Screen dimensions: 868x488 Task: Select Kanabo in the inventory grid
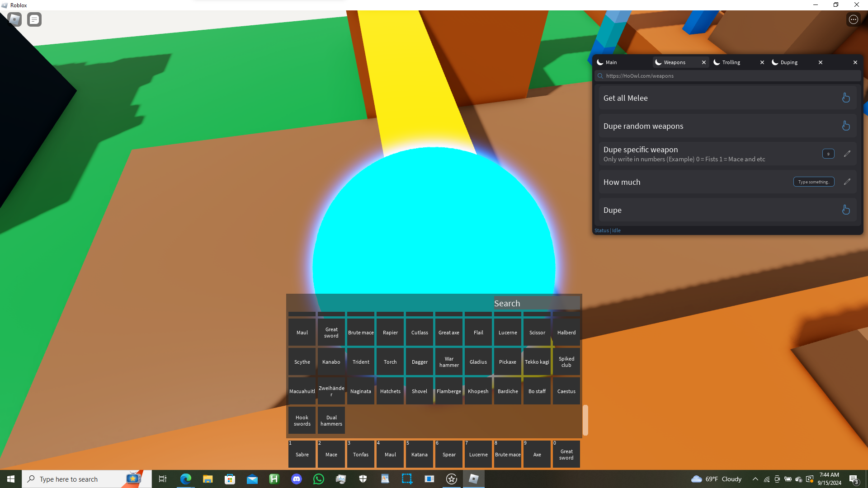331,362
